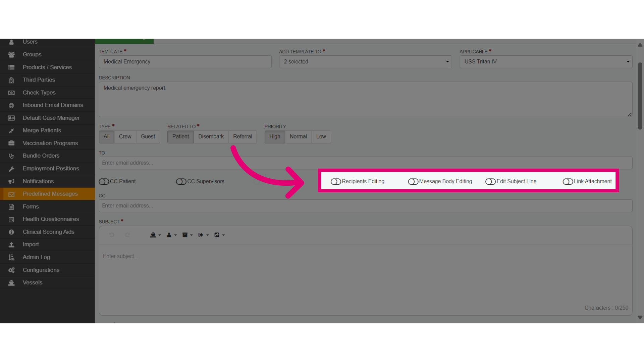644x362 pixels.
Task: Open the archive box dropdown in subject toolbar
Action: coord(187,235)
